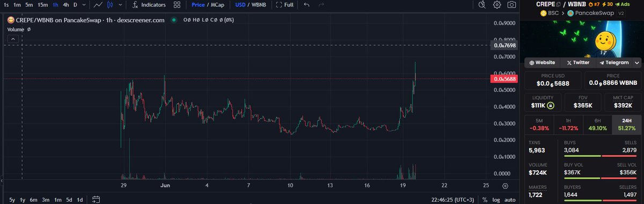644x204 pixels.
Task: Open the token Twitter page
Action: (x=578, y=63)
